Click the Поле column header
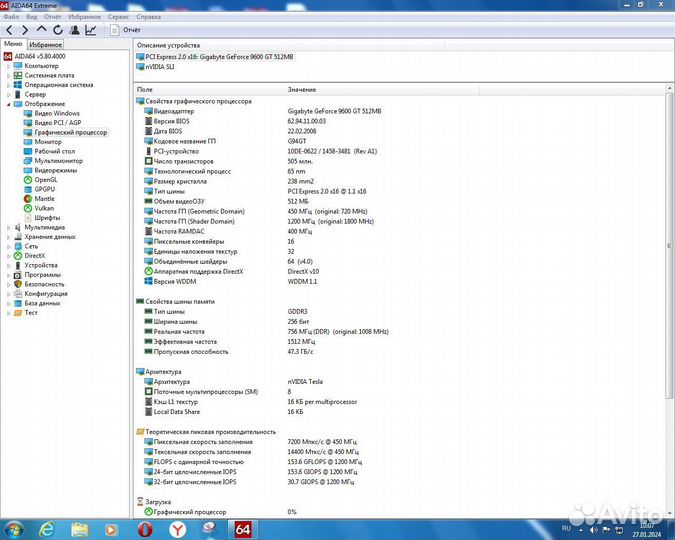 coord(209,90)
